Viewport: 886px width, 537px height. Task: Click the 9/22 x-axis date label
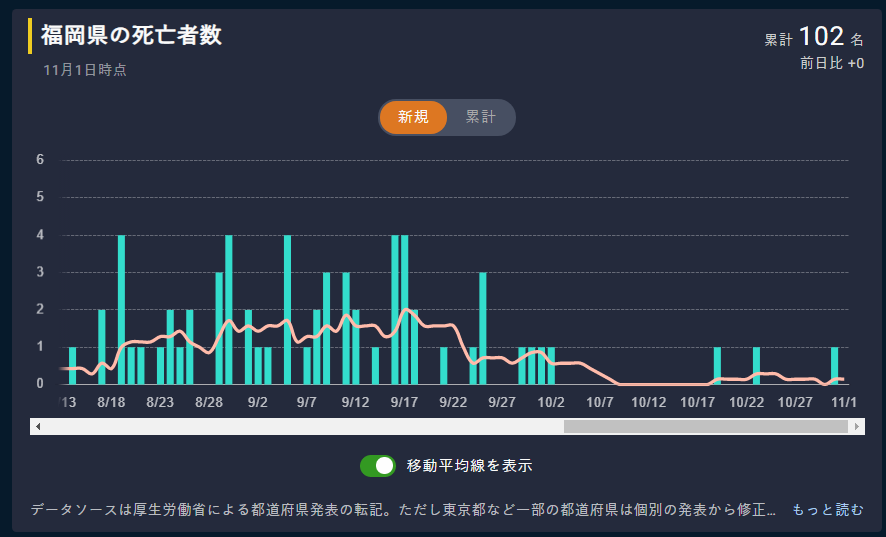coord(453,402)
